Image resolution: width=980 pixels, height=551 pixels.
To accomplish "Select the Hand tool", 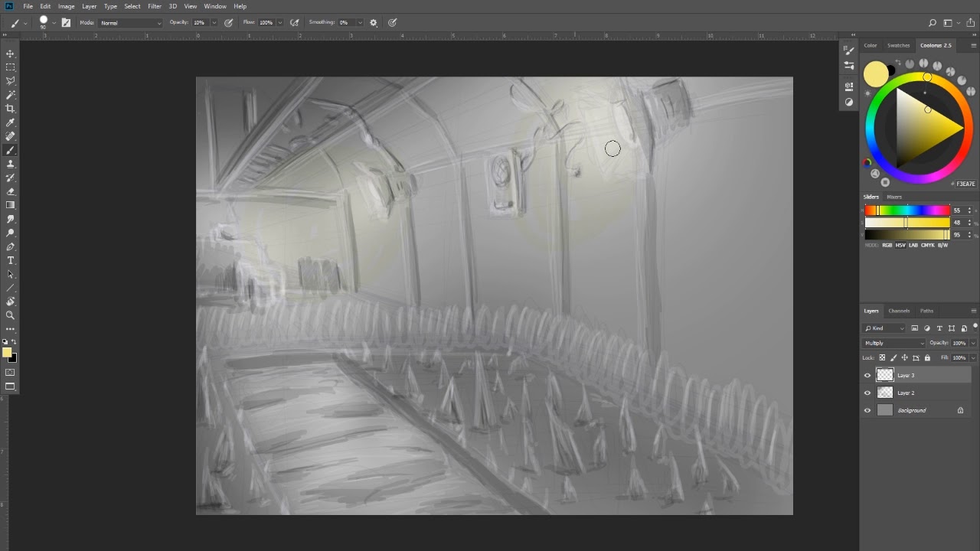I will (10, 302).
